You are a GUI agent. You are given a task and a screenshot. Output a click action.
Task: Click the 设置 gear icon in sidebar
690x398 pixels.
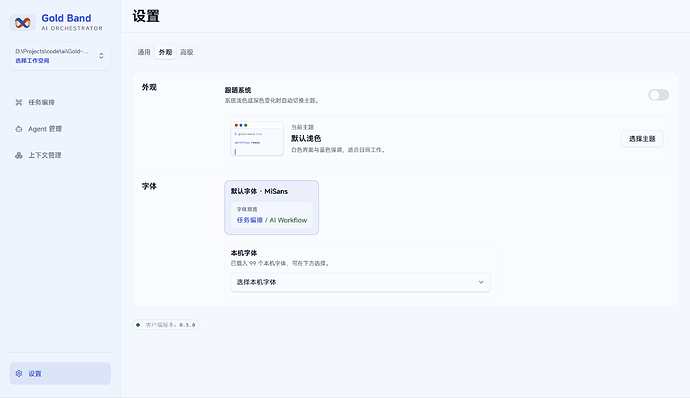click(18, 373)
